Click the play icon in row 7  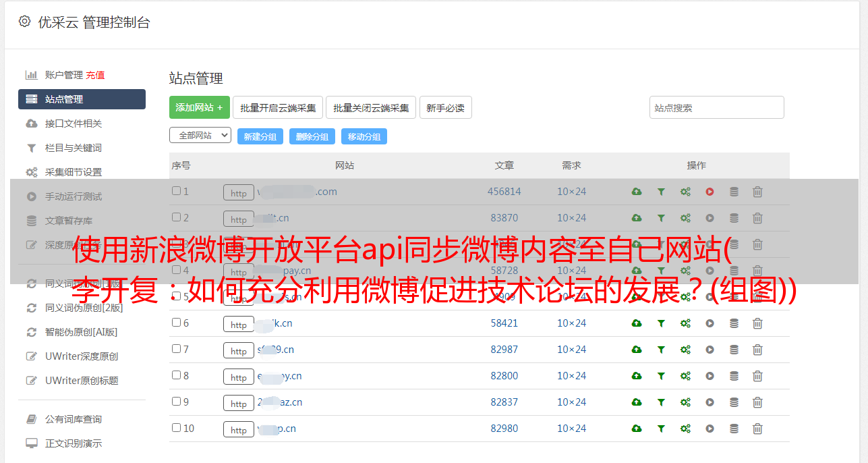click(710, 350)
